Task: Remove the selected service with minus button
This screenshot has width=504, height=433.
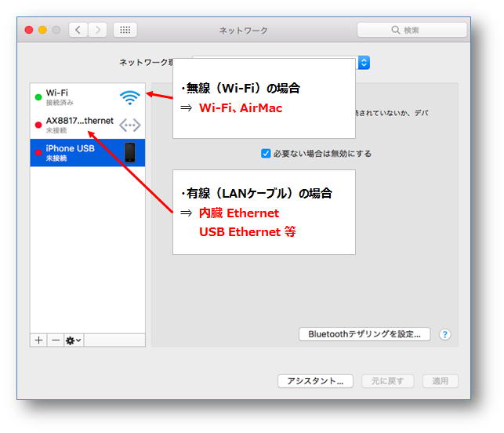Action: pos(56,340)
